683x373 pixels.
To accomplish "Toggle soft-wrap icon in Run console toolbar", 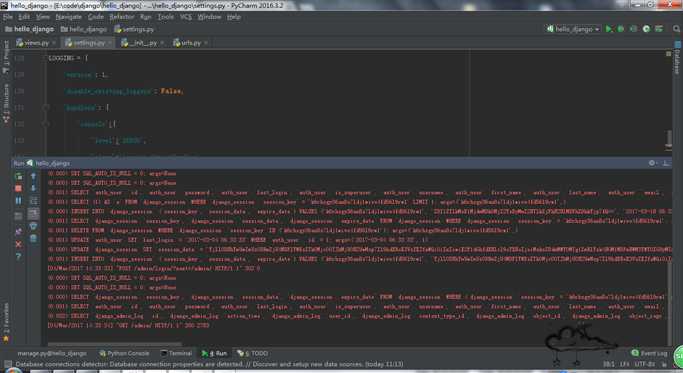I will click(x=34, y=201).
